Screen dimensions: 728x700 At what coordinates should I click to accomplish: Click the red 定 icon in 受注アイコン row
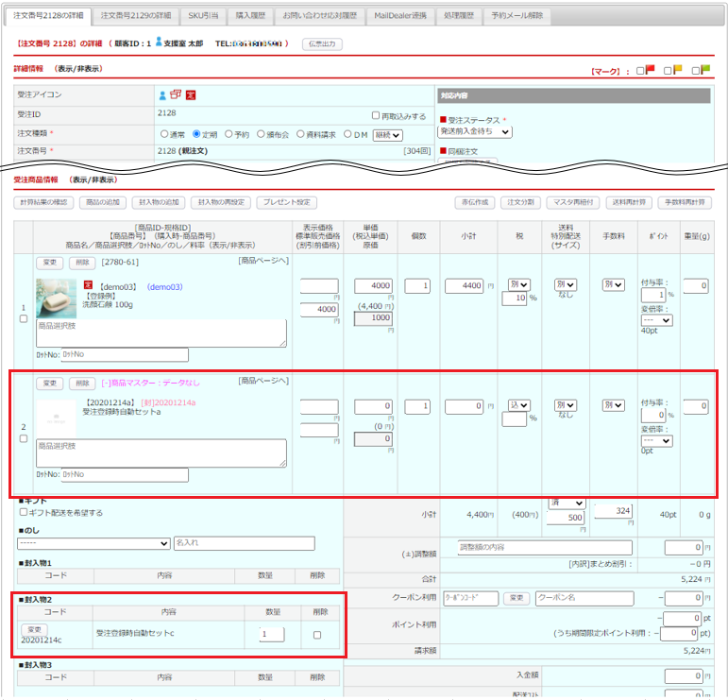[190, 95]
